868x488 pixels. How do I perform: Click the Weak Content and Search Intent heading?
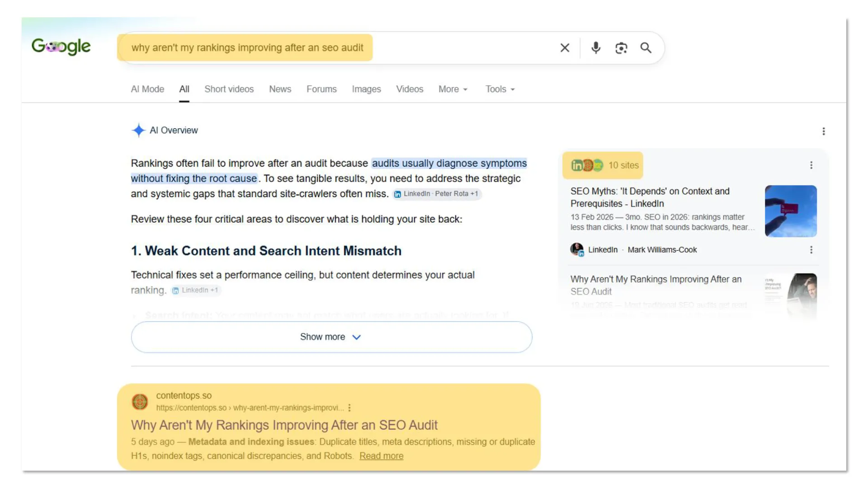point(266,251)
